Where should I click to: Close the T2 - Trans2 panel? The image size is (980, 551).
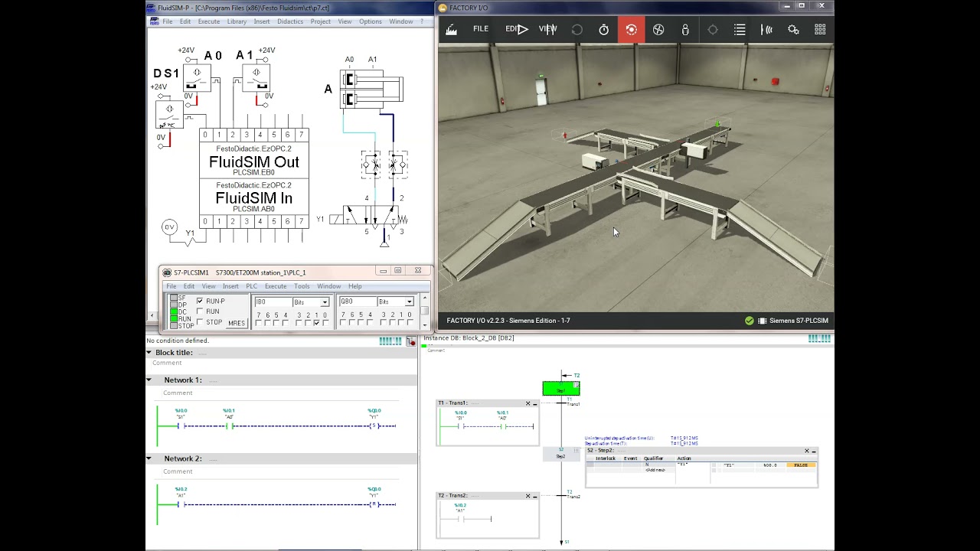pyautogui.click(x=528, y=496)
